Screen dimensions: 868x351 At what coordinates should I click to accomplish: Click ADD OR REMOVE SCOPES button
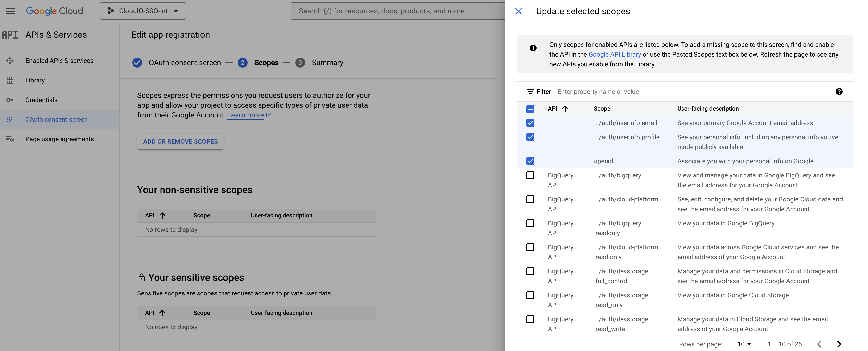[x=180, y=141]
